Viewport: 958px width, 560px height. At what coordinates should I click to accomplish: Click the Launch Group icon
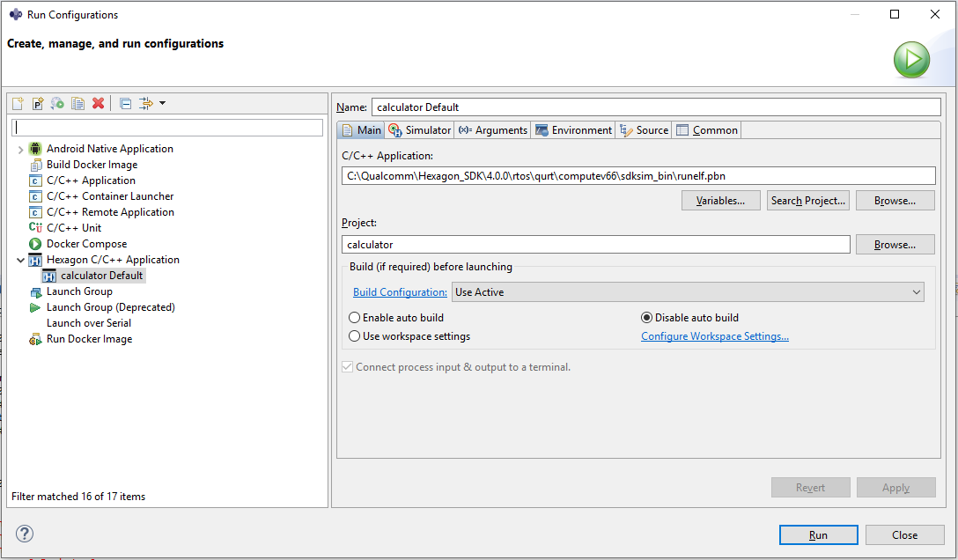(35, 292)
